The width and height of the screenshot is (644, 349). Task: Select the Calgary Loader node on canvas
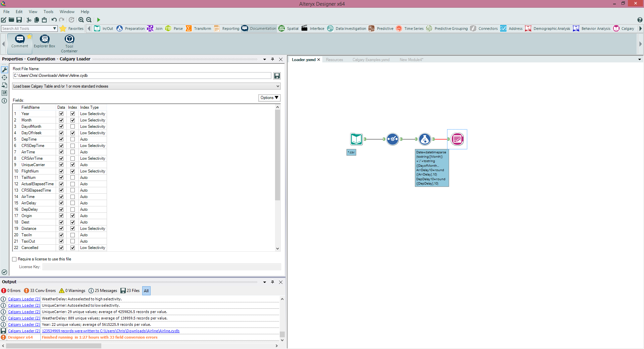click(457, 139)
